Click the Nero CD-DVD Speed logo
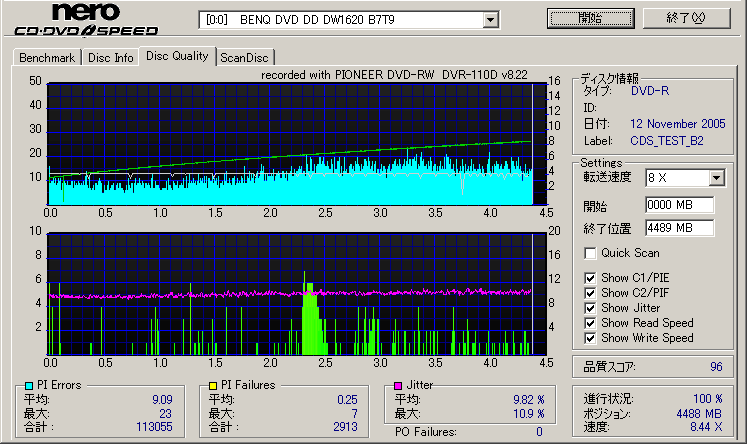747x444 pixels. (86, 19)
